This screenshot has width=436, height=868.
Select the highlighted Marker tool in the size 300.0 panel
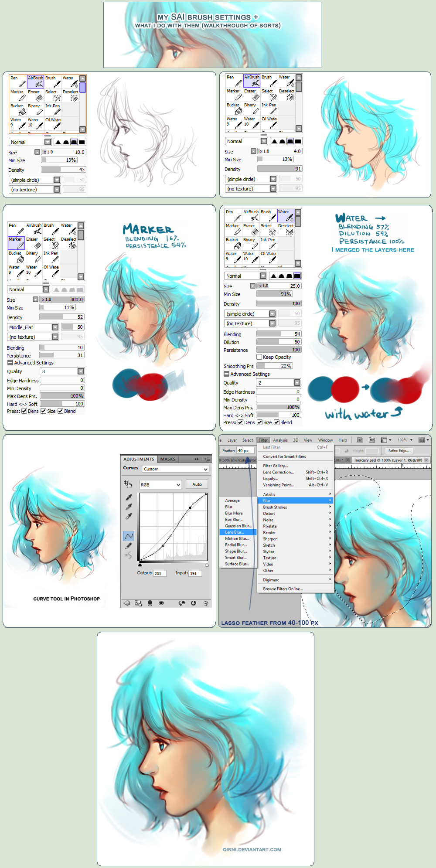[16, 243]
